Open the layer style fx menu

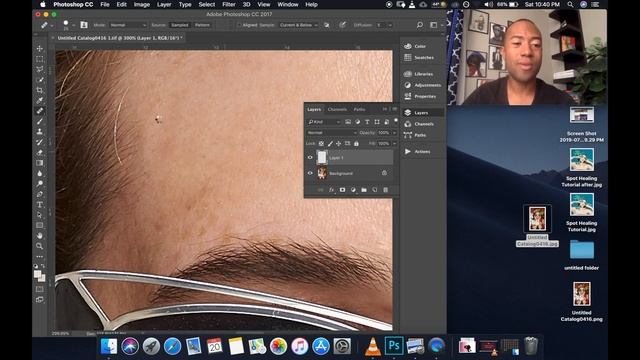click(x=331, y=190)
